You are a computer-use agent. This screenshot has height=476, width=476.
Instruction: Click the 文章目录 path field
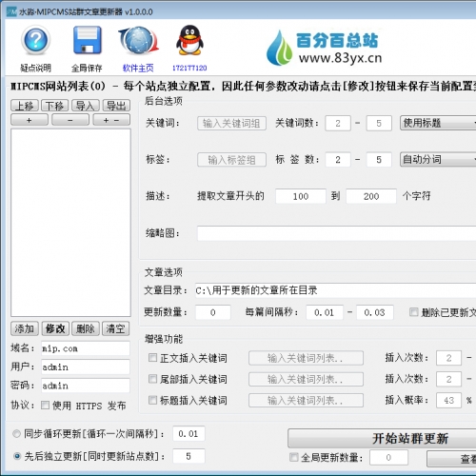click(x=335, y=290)
